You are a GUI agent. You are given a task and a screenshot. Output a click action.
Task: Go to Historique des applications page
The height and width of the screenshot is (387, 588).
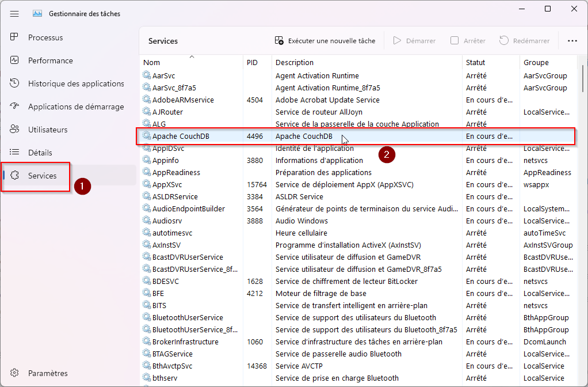pyautogui.click(x=76, y=84)
